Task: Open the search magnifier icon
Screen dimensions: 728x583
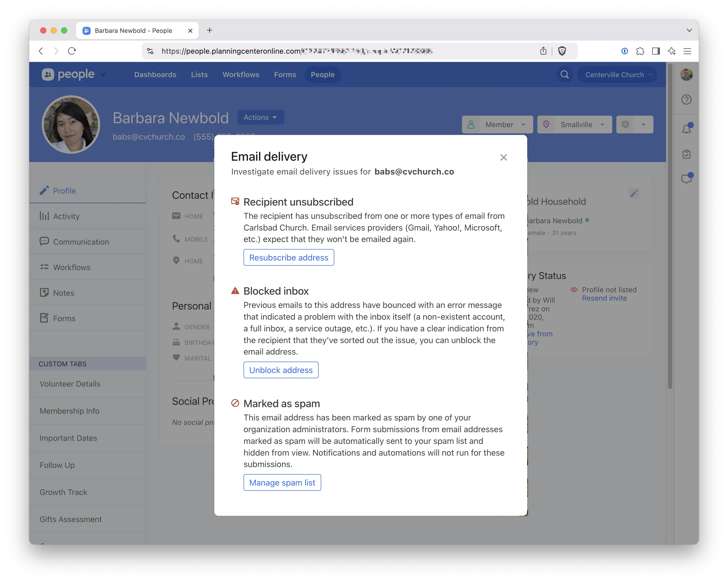Action: pyautogui.click(x=565, y=75)
